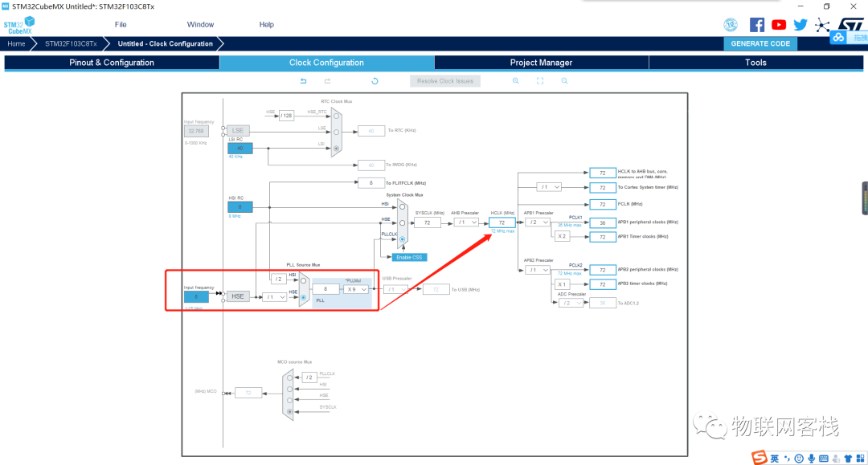Select HSE_RTC in RTC Clock Mux
This screenshot has height=465, width=868.
coord(336,116)
